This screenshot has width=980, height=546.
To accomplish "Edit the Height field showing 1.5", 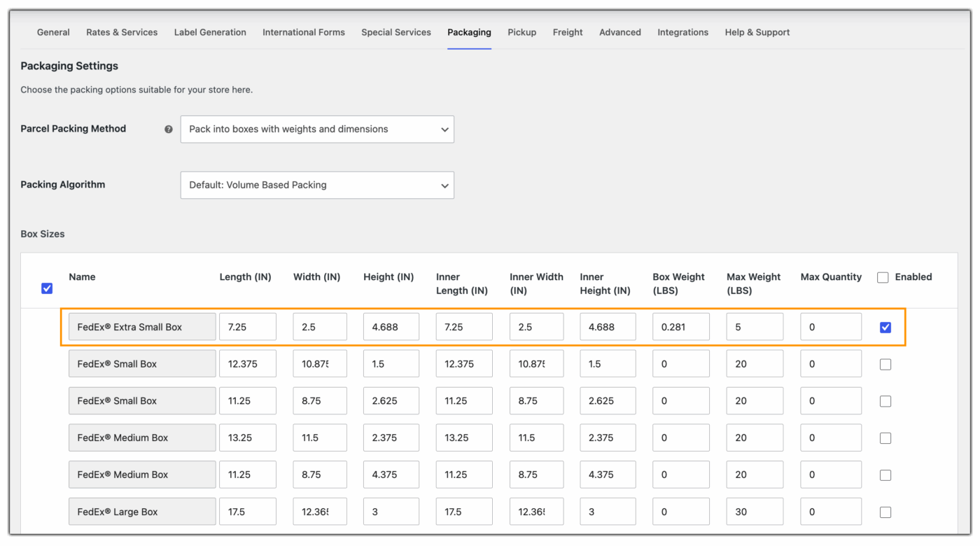I will point(391,364).
